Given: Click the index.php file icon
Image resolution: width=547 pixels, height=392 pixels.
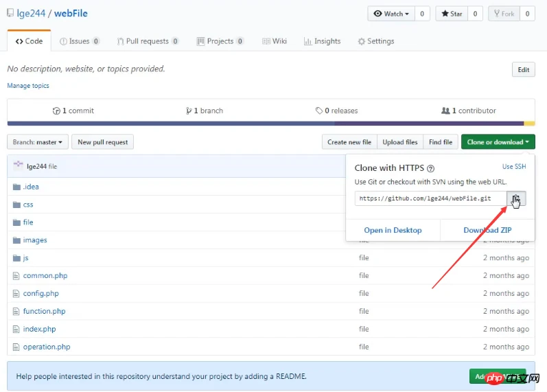Looking at the screenshot, I should (17, 330).
